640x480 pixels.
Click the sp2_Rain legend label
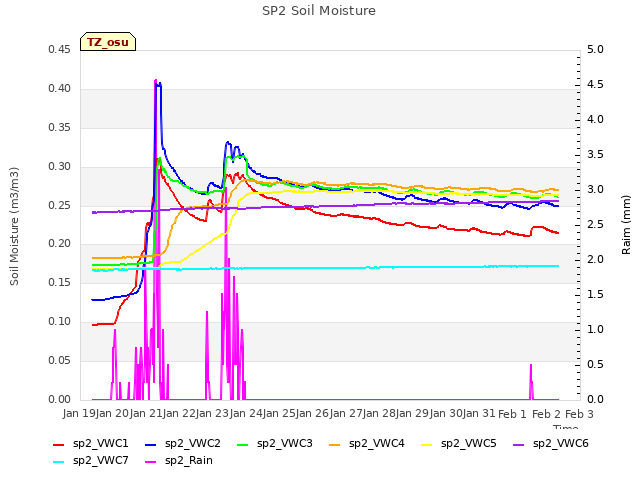point(189,460)
